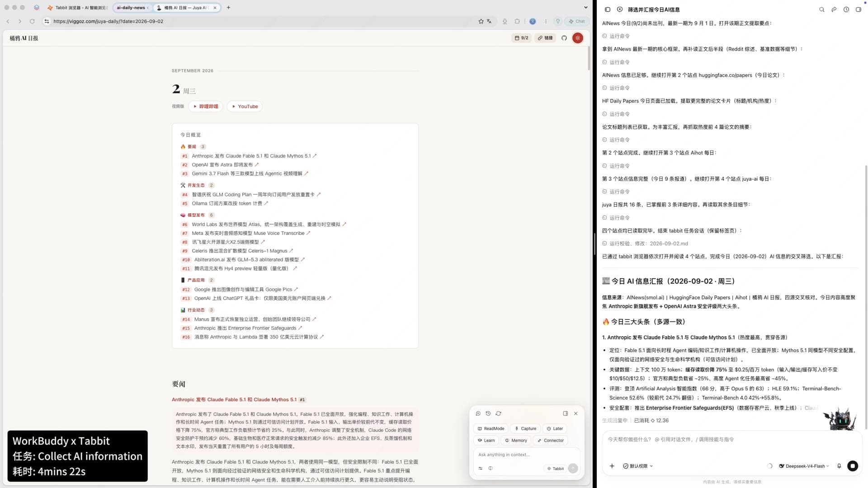Start new chat icon in the Tabbit popup

[x=478, y=413]
